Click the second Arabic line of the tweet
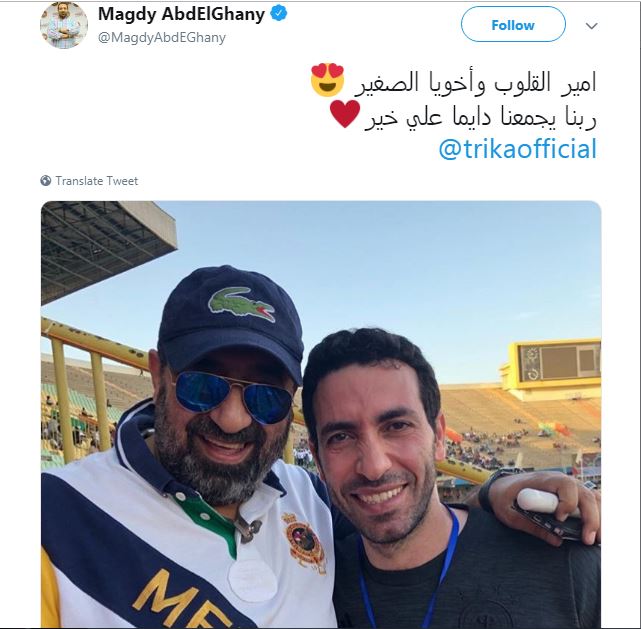The image size is (641, 629). pyautogui.click(x=481, y=119)
